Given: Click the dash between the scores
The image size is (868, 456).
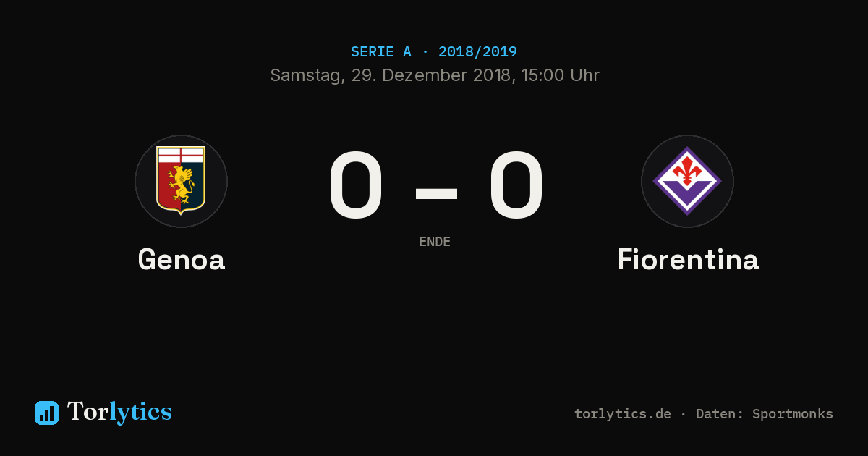Looking at the screenshot, I should point(436,193).
